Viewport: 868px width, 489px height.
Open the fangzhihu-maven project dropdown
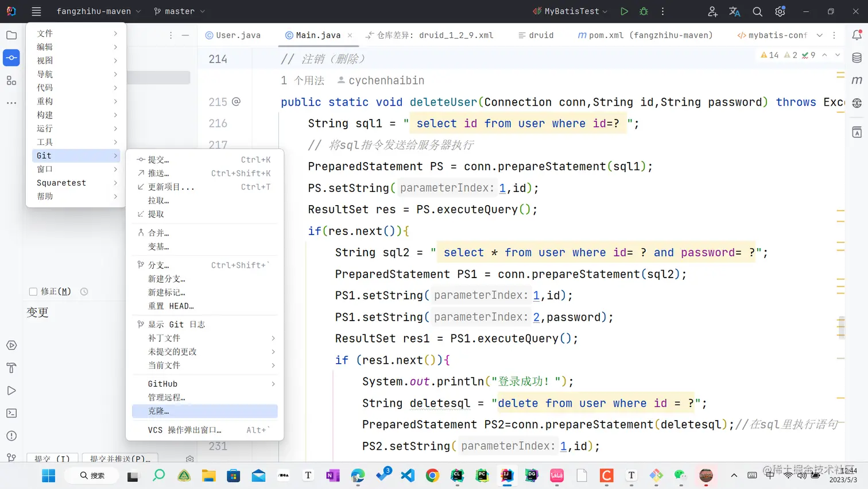98,11
